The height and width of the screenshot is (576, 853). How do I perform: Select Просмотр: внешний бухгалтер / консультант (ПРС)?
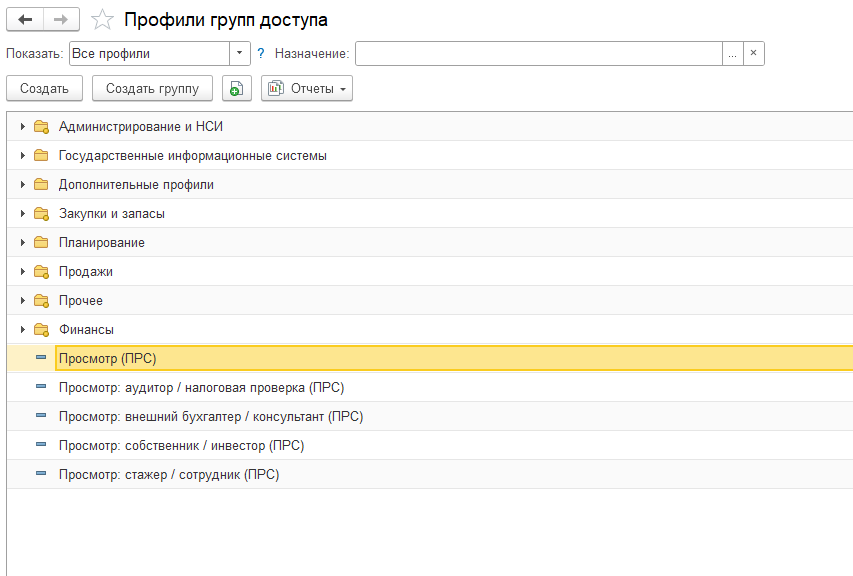[430, 417]
